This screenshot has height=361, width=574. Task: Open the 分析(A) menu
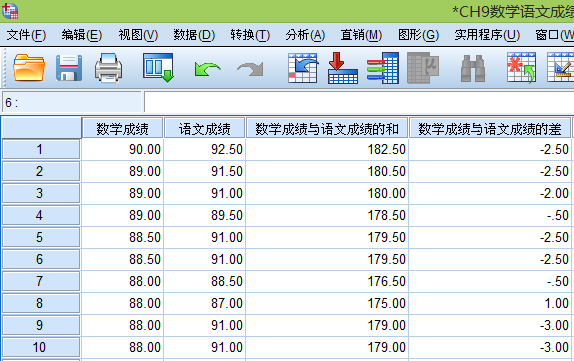[305, 35]
